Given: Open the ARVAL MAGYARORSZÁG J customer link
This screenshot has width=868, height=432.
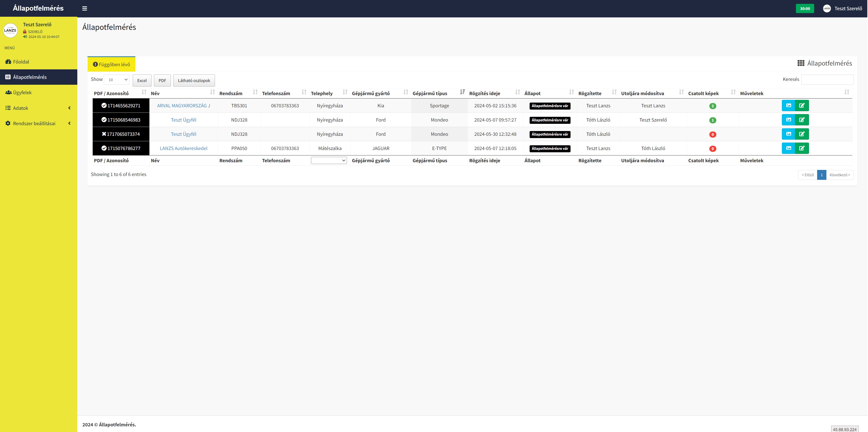Looking at the screenshot, I should (x=183, y=106).
